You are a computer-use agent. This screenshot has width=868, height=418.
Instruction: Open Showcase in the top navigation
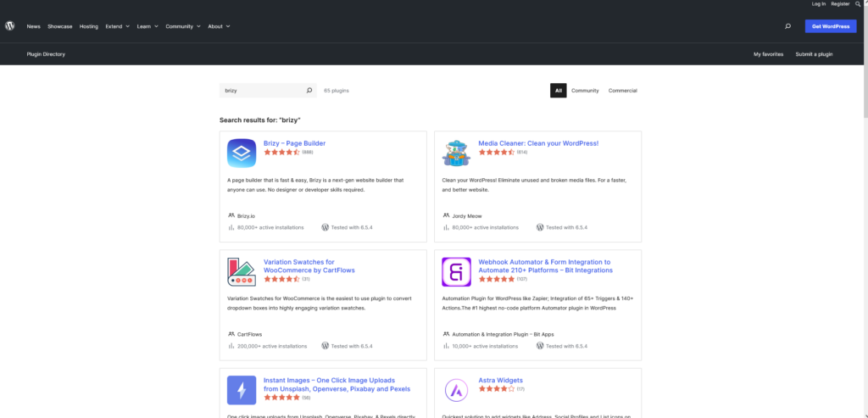coord(60,26)
